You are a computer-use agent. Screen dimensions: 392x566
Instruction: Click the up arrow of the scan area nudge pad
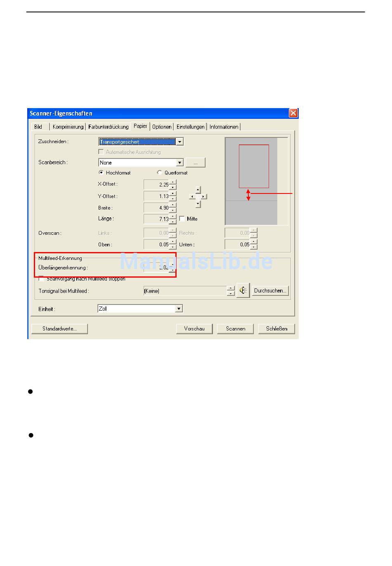[198, 190]
